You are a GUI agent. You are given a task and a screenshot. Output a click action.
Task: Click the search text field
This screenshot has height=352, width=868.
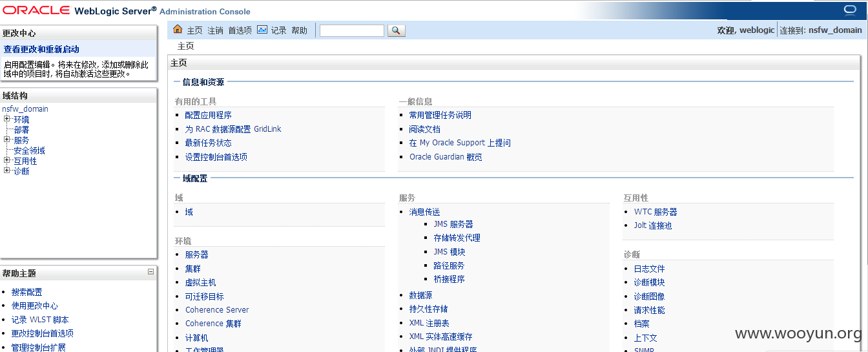point(352,30)
